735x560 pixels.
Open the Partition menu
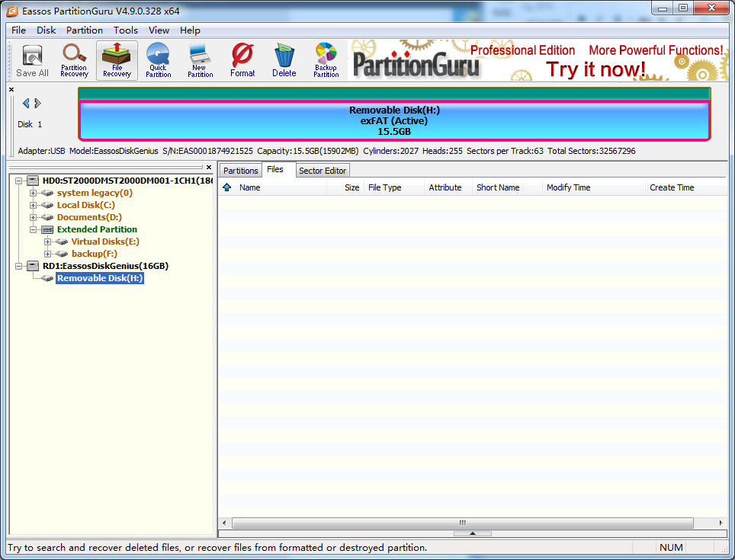(85, 30)
